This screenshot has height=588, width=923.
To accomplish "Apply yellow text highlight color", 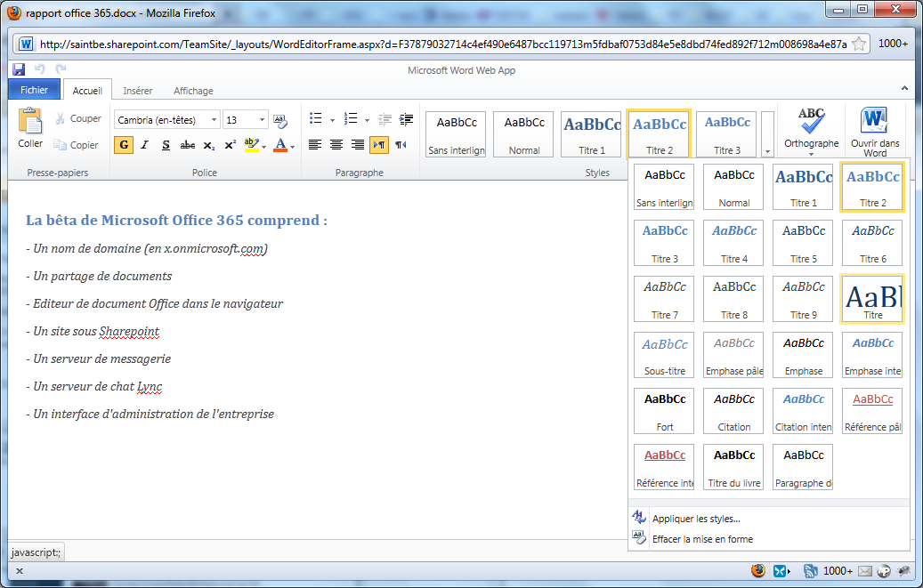I will tap(251, 145).
